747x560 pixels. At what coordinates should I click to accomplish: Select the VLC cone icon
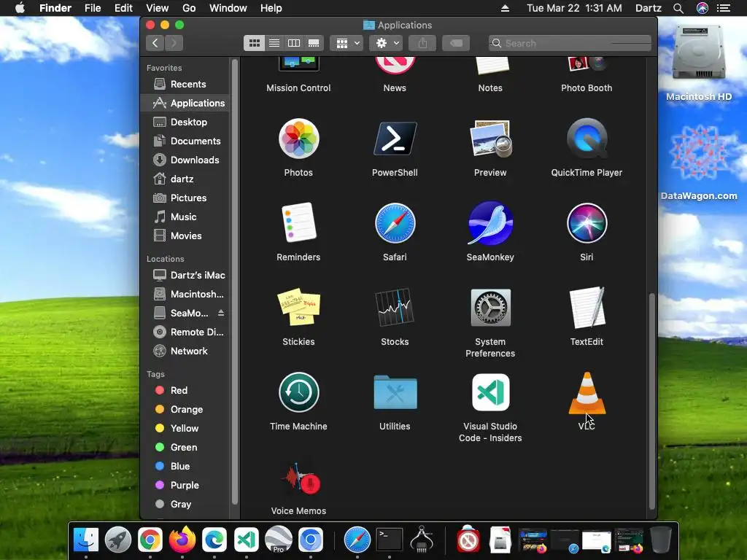[587, 393]
